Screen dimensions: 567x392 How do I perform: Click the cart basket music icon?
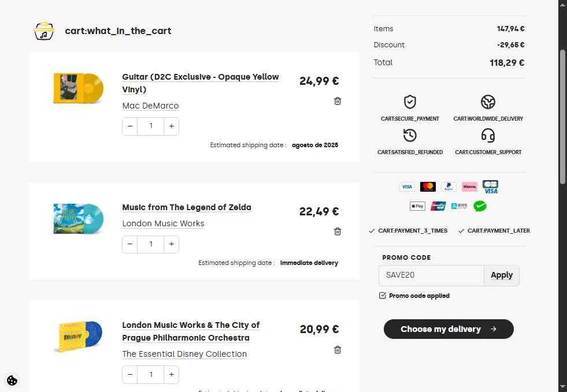tap(44, 31)
